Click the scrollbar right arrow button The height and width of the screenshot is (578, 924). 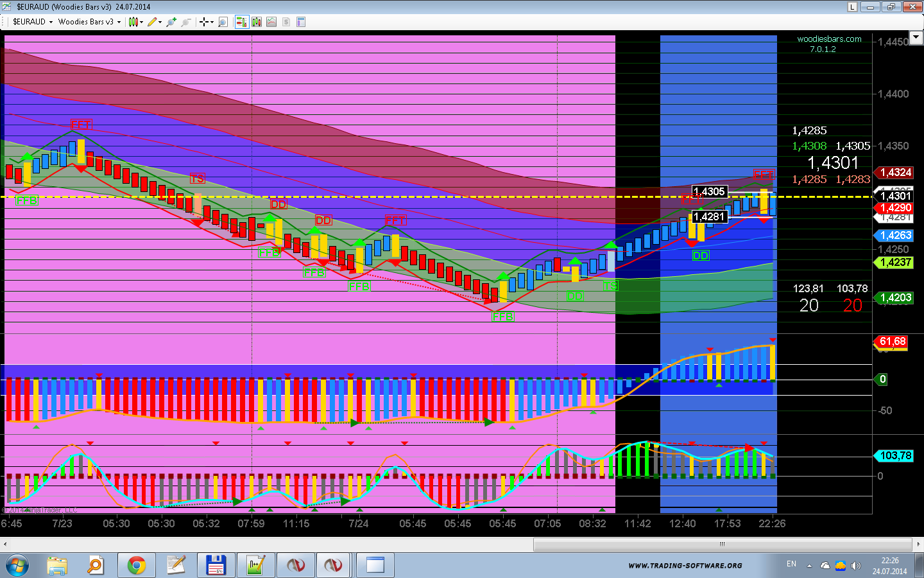click(x=919, y=544)
